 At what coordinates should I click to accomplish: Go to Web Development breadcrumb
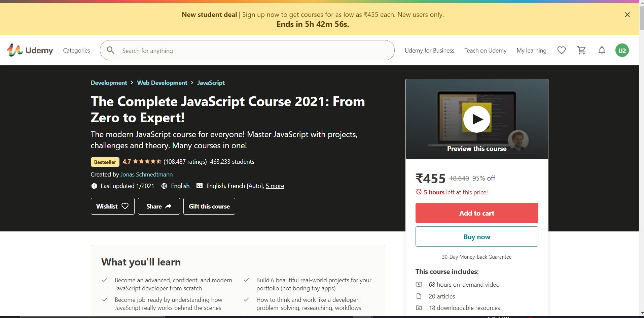(x=162, y=83)
